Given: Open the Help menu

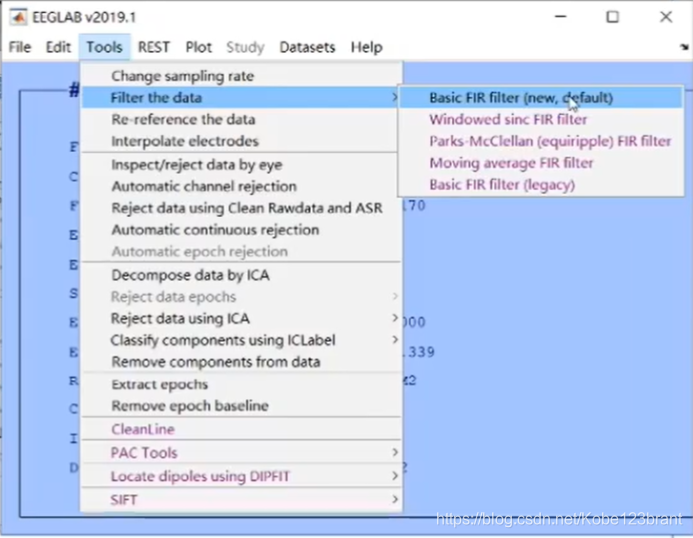Looking at the screenshot, I should (366, 47).
